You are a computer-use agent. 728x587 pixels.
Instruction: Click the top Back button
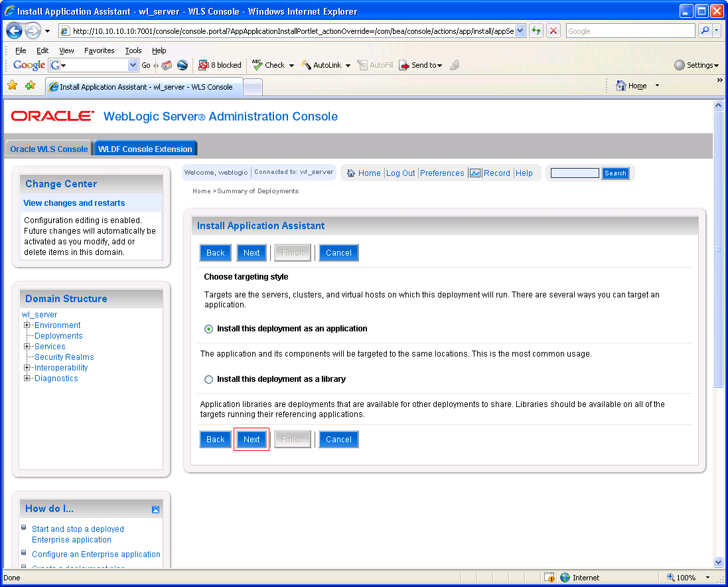tap(216, 253)
